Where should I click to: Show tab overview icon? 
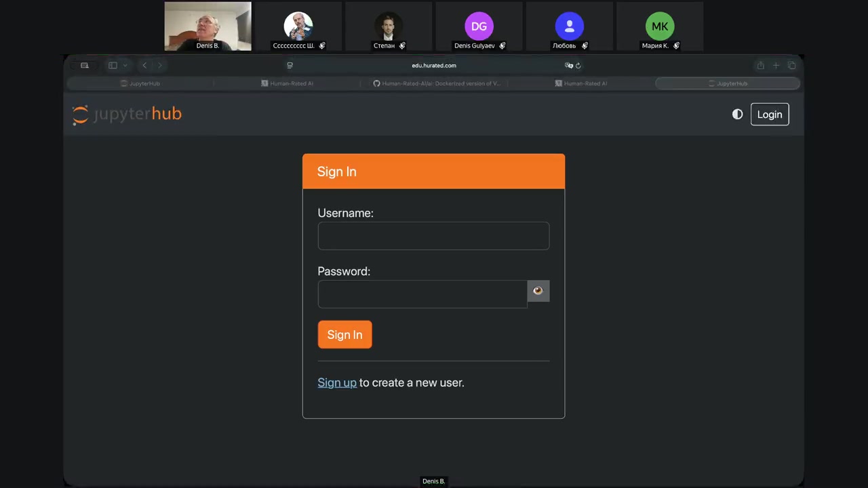click(791, 66)
